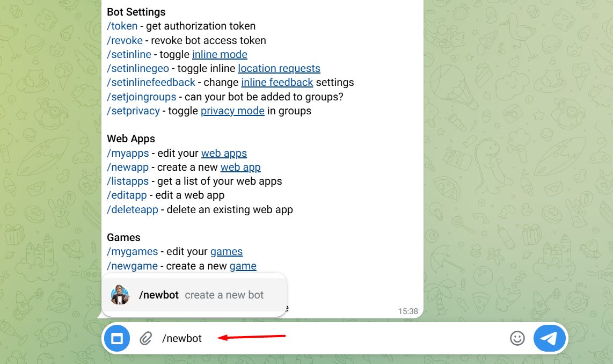Click the /setjoingroups command
This screenshot has height=364, width=613.
(x=142, y=97)
